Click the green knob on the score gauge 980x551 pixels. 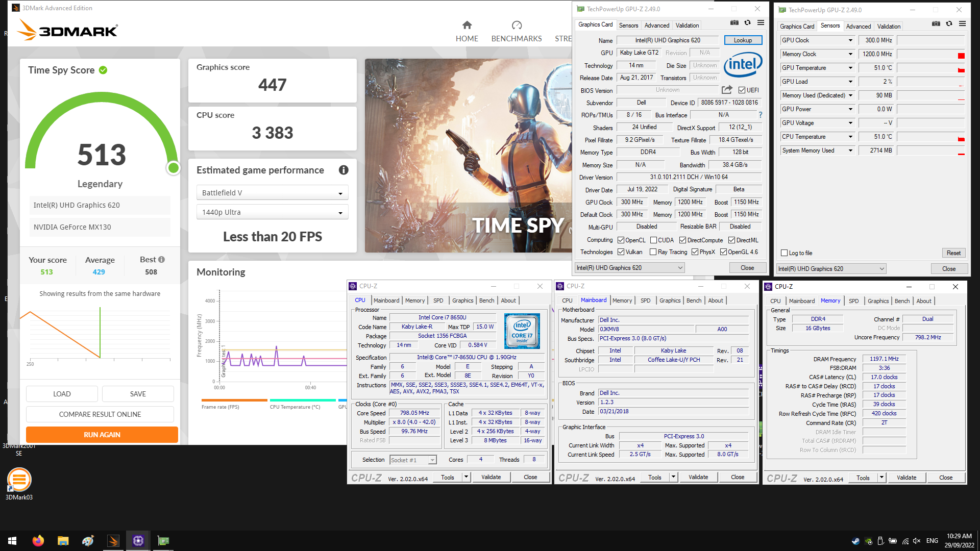pos(174,168)
